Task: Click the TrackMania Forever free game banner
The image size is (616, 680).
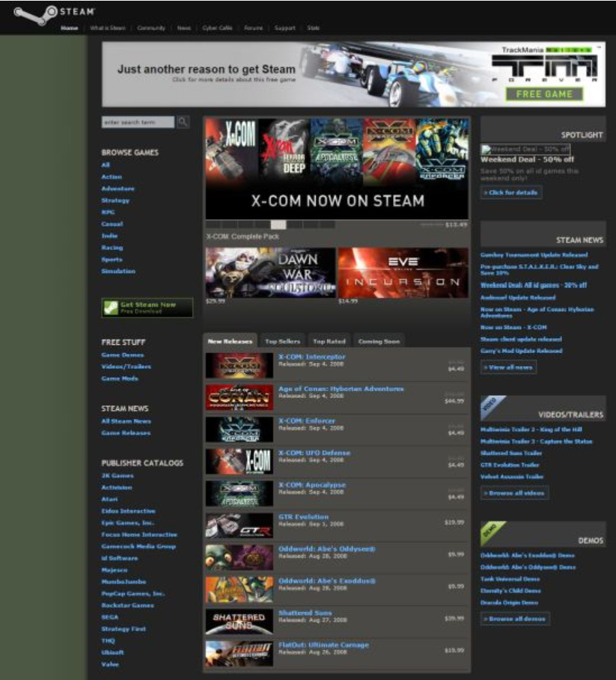Action: pyautogui.click(x=353, y=74)
